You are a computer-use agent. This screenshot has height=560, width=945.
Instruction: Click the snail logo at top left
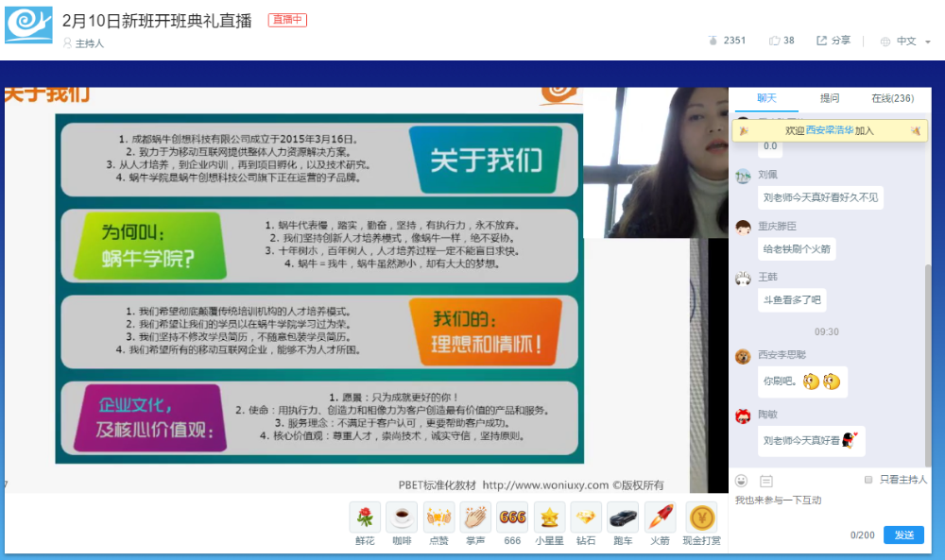(28, 25)
